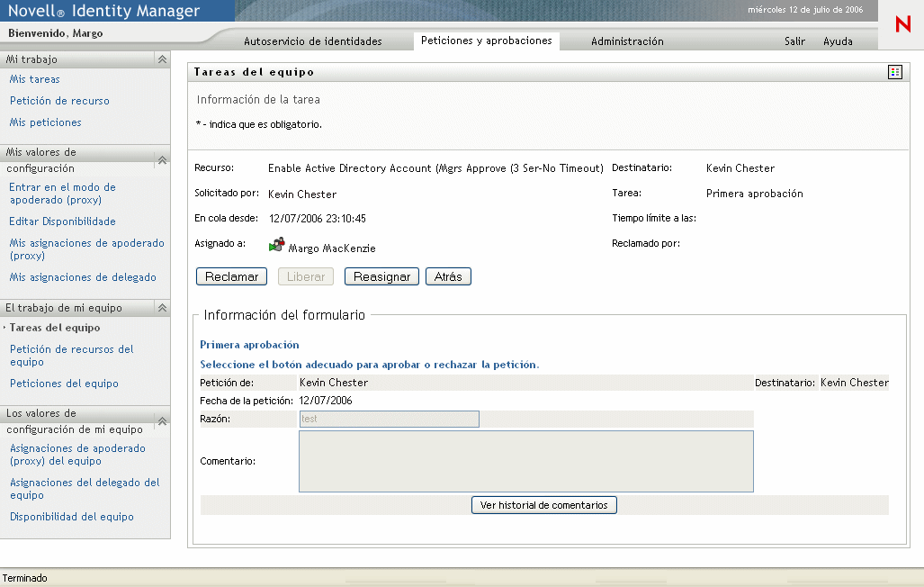Go to Mis tareas
Image resolution: width=924 pixels, height=587 pixels.
pos(35,79)
